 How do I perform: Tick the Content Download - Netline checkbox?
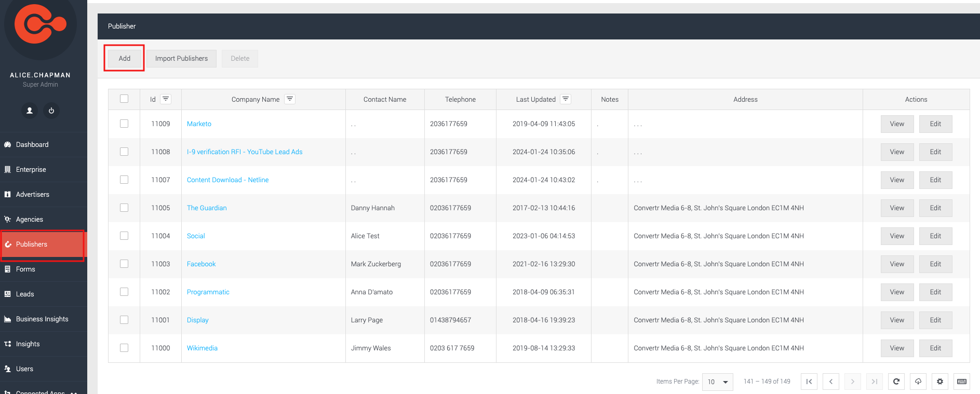pos(124,180)
